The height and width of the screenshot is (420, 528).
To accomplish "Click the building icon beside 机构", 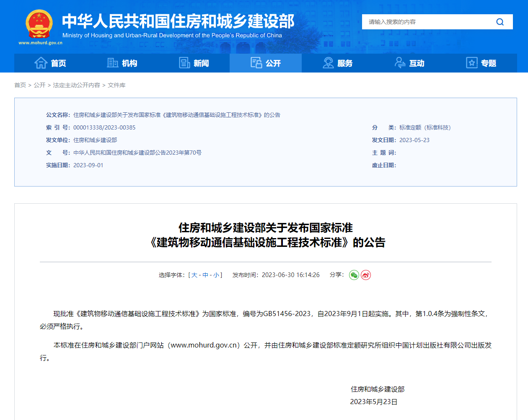I will (112, 62).
